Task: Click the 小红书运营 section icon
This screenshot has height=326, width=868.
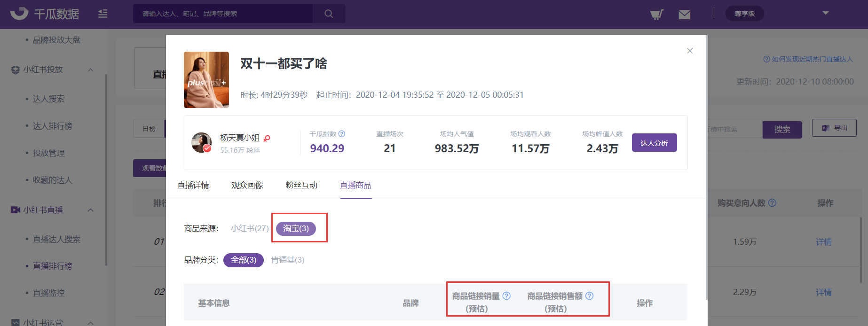Action: click(15, 323)
